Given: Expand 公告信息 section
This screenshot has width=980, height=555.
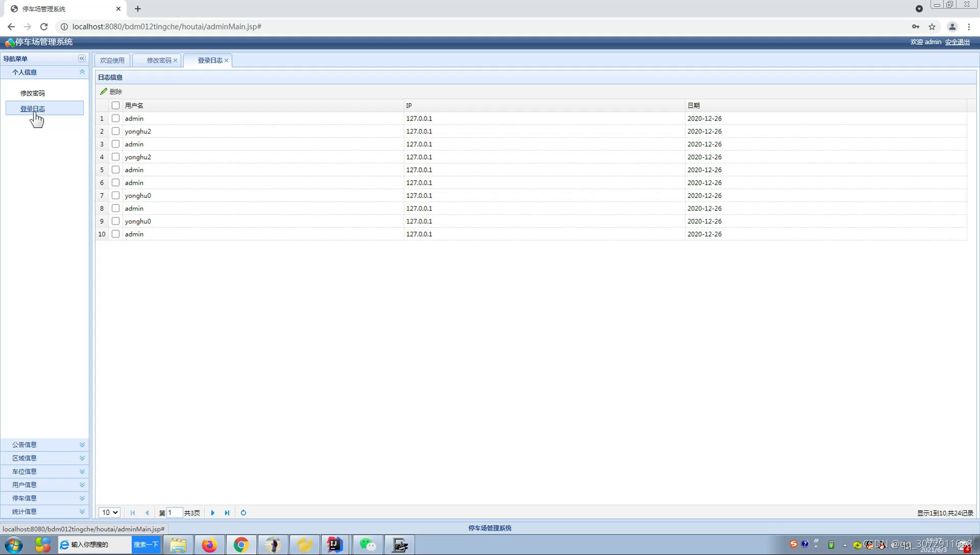Looking at the screenshot, I should (44, 445).
